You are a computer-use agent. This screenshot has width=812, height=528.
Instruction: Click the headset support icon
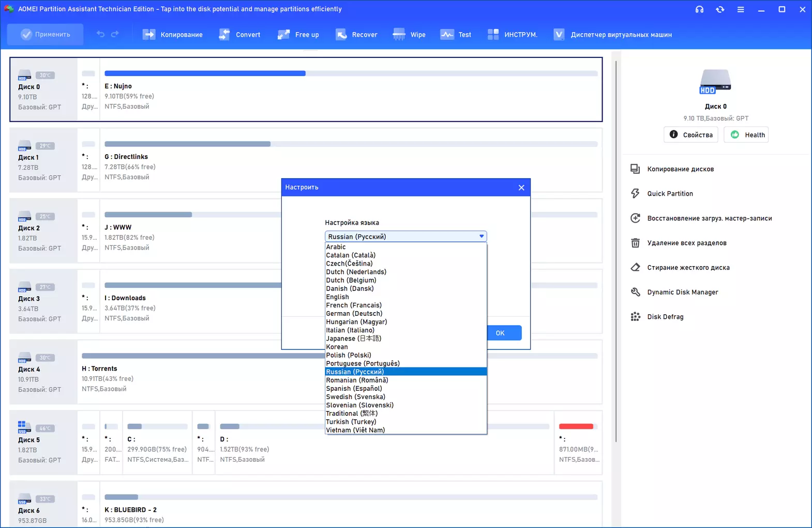point(699,9)
